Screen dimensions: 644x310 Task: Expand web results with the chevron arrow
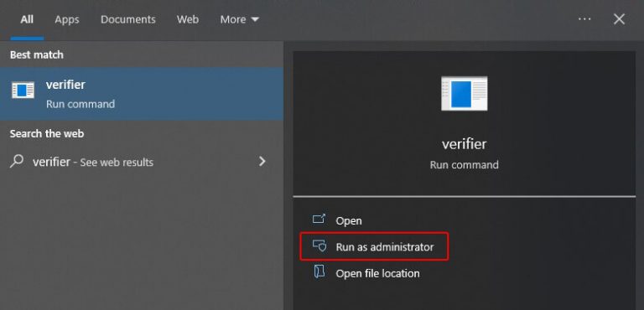[x=262, y=162]
